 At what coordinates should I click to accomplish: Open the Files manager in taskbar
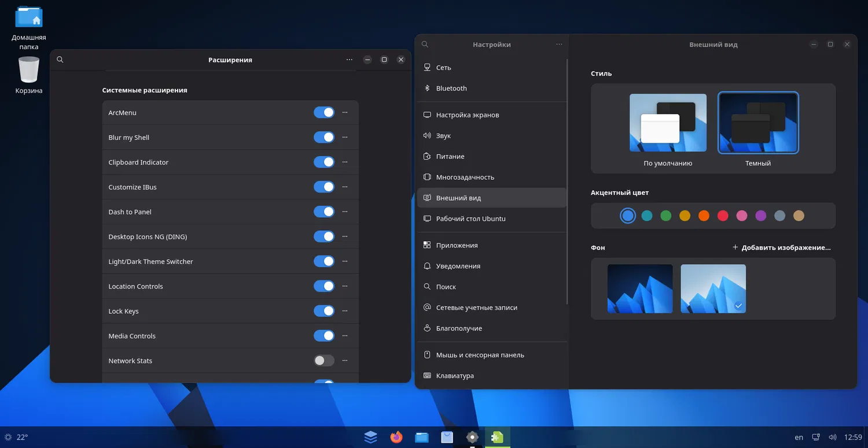(422, 437)
